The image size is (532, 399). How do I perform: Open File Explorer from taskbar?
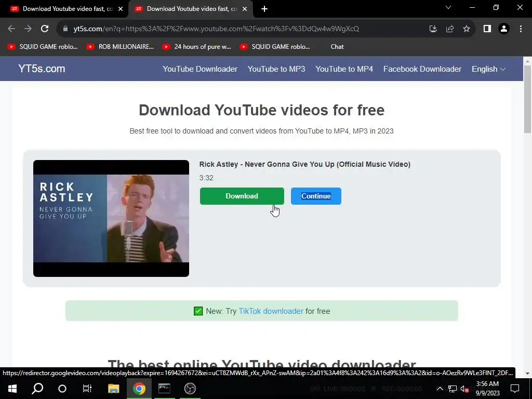point(114,389)
